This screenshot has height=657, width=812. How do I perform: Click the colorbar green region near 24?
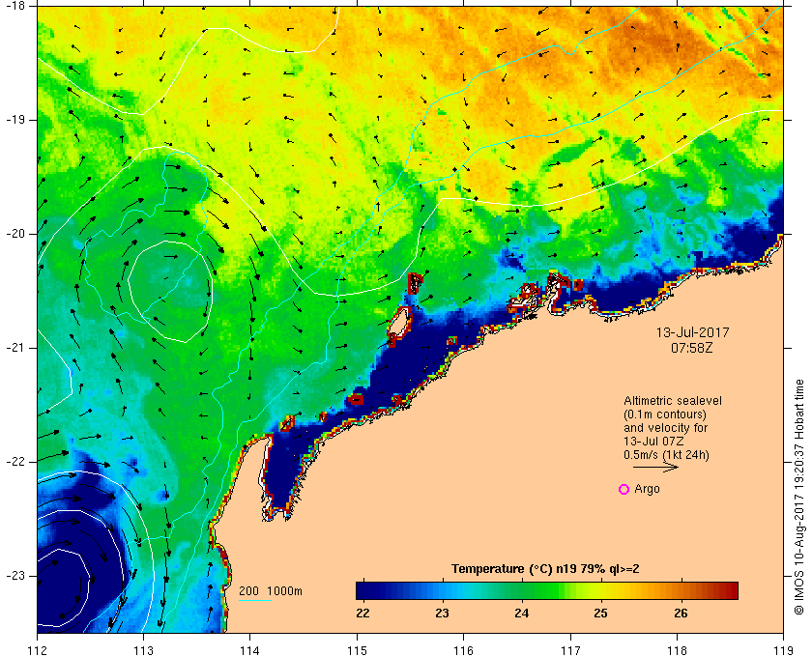[x=522, y=590]
